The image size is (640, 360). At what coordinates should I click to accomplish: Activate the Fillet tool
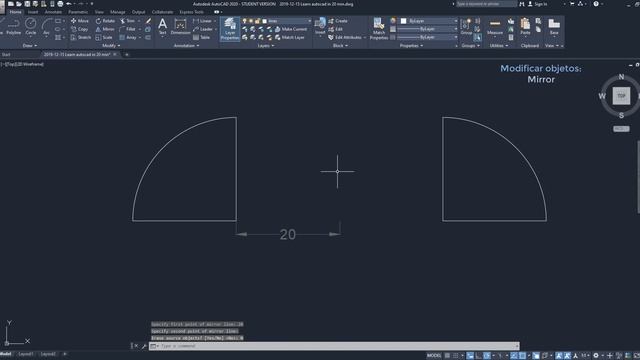pyautogui.click(x=128, y=29)
